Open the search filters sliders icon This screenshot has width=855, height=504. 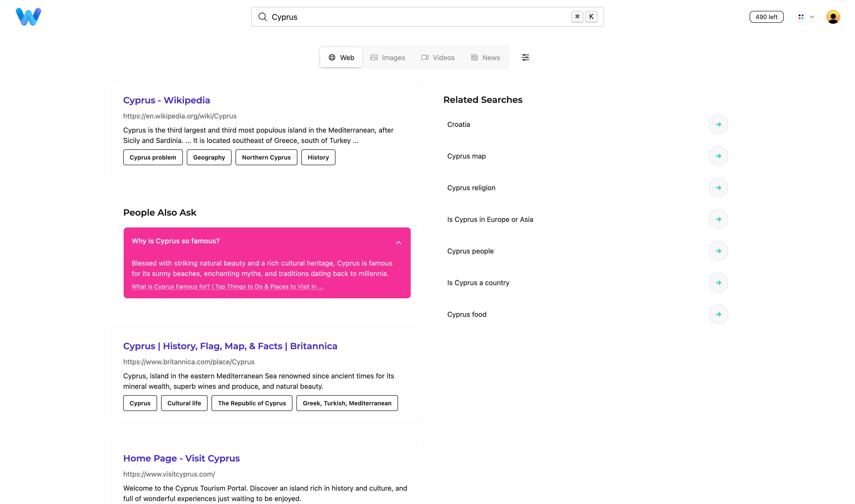click(525, 57)
